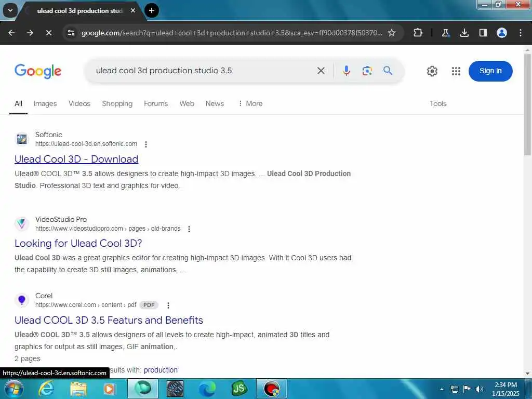Image resolution: width=532 pixels, height=399 pixels.
Task: Open site information icon in address bar
Action: point(71,33)
